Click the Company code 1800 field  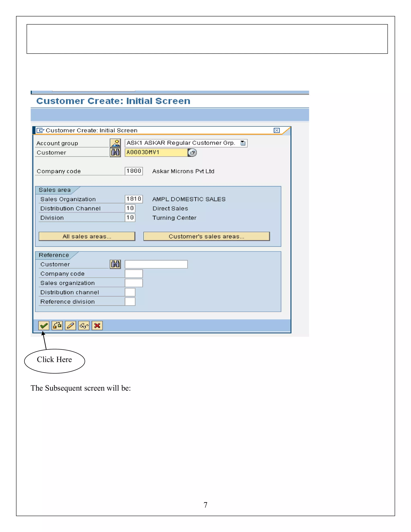click(x=134, y=171)
